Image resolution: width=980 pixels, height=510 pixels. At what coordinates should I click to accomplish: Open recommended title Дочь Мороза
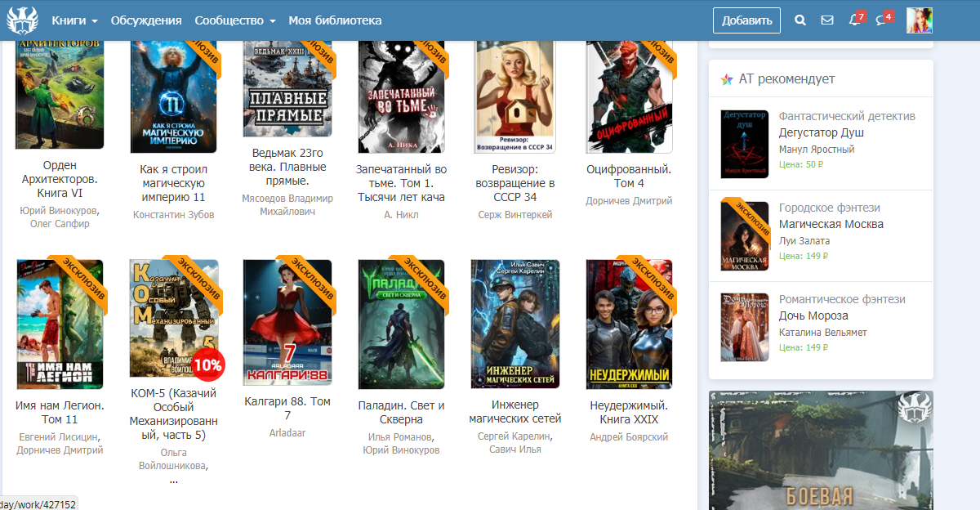(813, 315)
